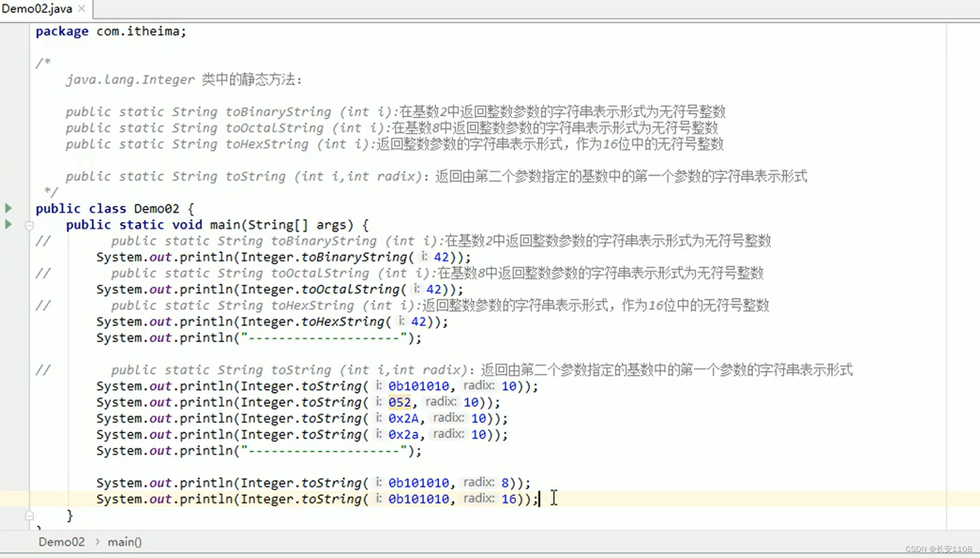Click the 052 octal literal
Screen dimensions: 980x558
(399, 402)
